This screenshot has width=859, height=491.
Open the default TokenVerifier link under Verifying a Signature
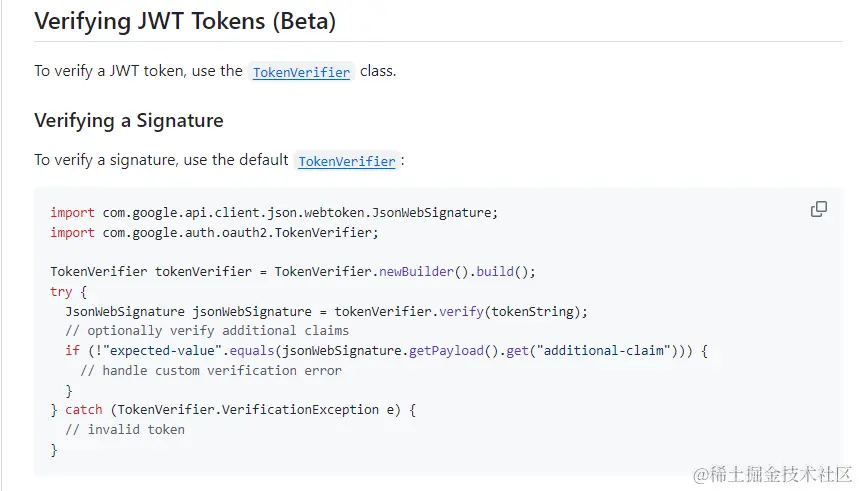point(347,161)
